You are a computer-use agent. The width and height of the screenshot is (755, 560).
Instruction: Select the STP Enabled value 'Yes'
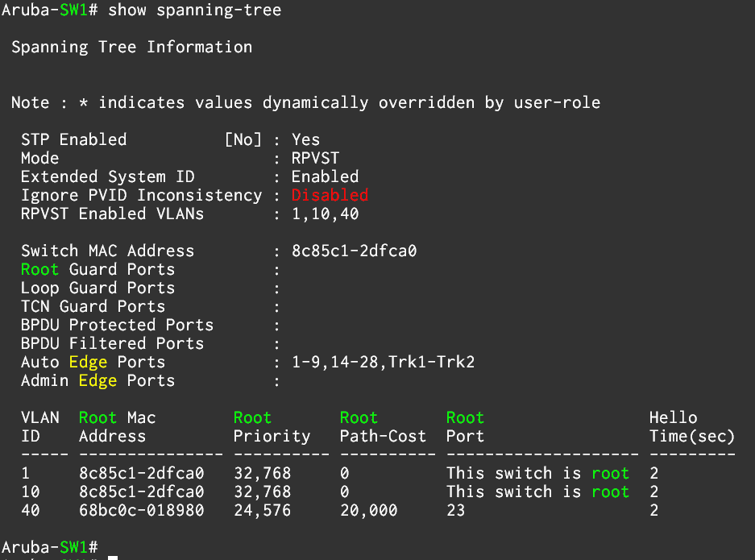tap(305, 139)
